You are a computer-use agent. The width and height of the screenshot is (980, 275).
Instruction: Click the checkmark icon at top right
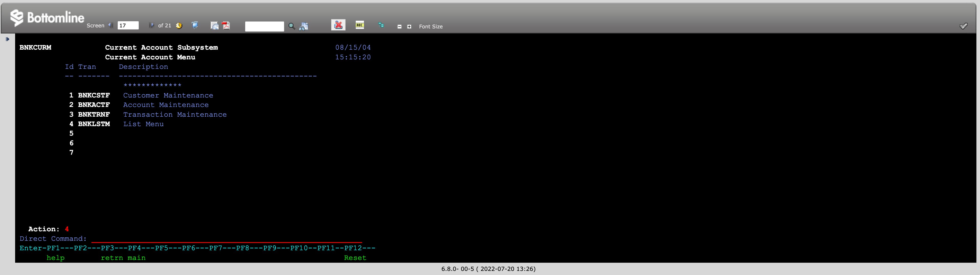(963, 26)
